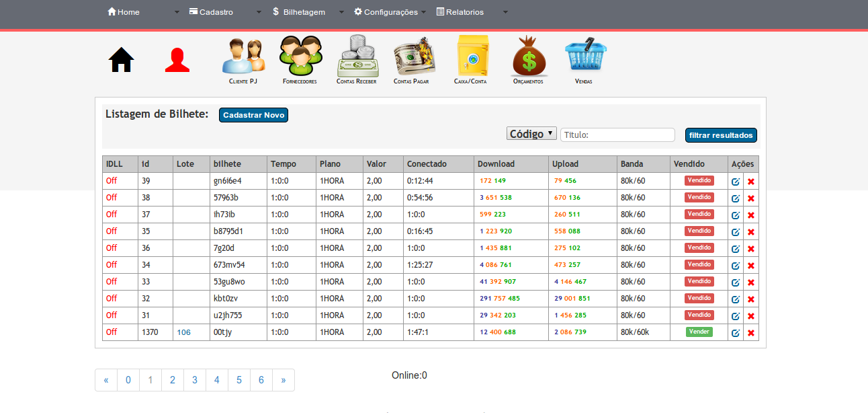Expand the Cadastro menu arrow

click(x=259, y=12)
